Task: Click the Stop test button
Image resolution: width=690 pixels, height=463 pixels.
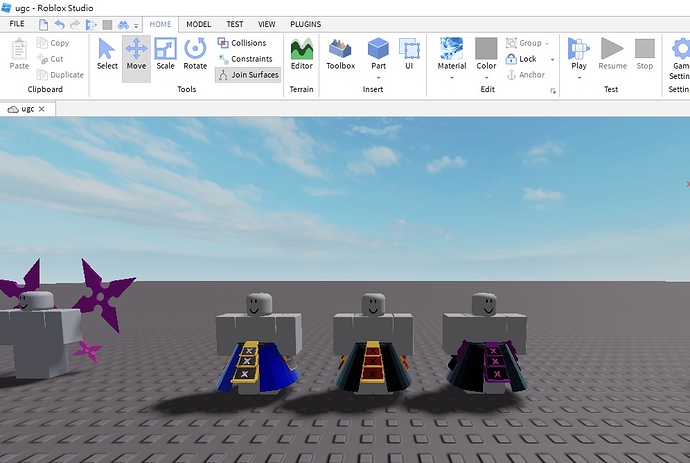Action: pyautogui.click(x=645, y=54)
